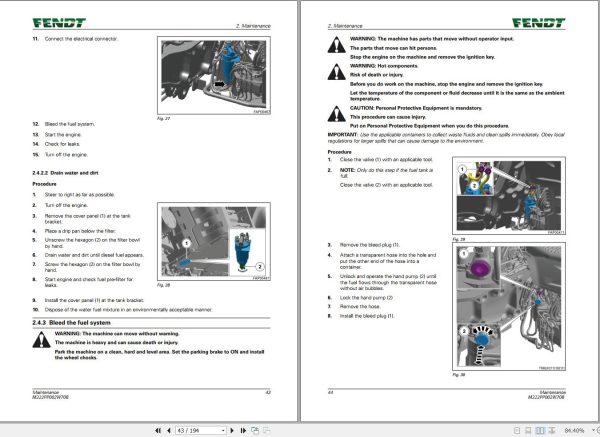Jump to the last page
This screenshot has width=600, height=437.
243,430
